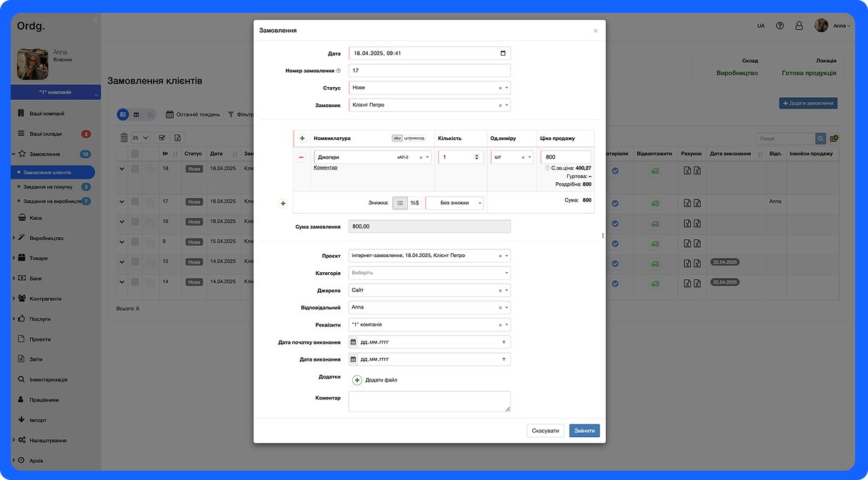Click help icon beside С.зв.ціна

click(547, 169)
